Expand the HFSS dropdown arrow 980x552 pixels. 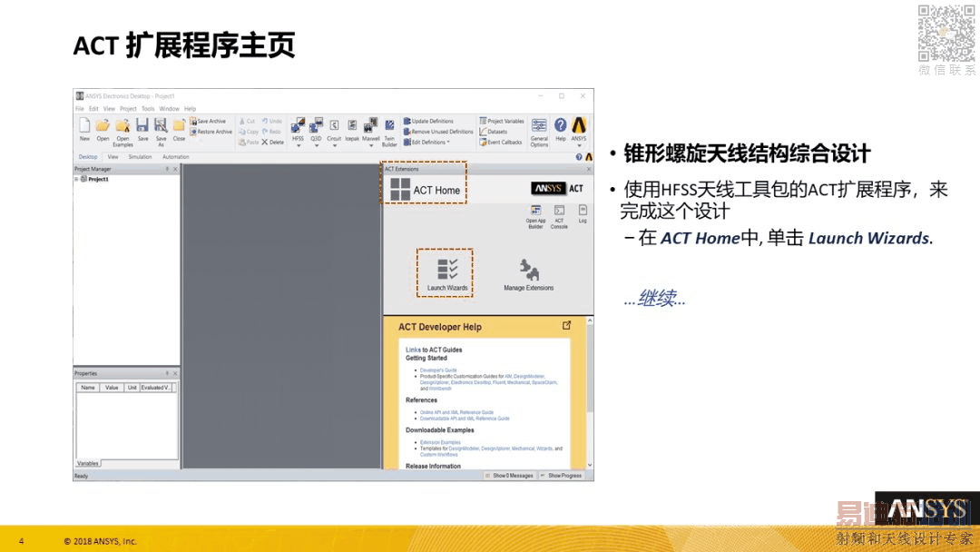coord(299,145)
